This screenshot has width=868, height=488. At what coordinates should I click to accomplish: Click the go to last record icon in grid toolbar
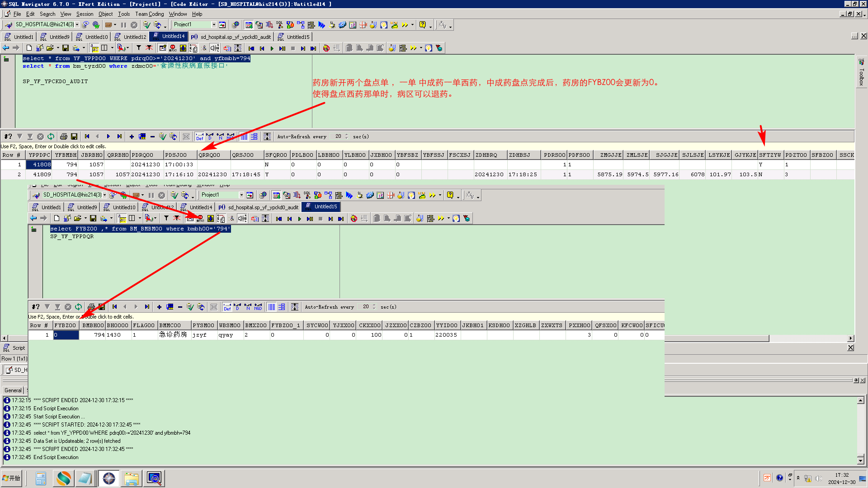pyautogui.click(x=119, y=136)
